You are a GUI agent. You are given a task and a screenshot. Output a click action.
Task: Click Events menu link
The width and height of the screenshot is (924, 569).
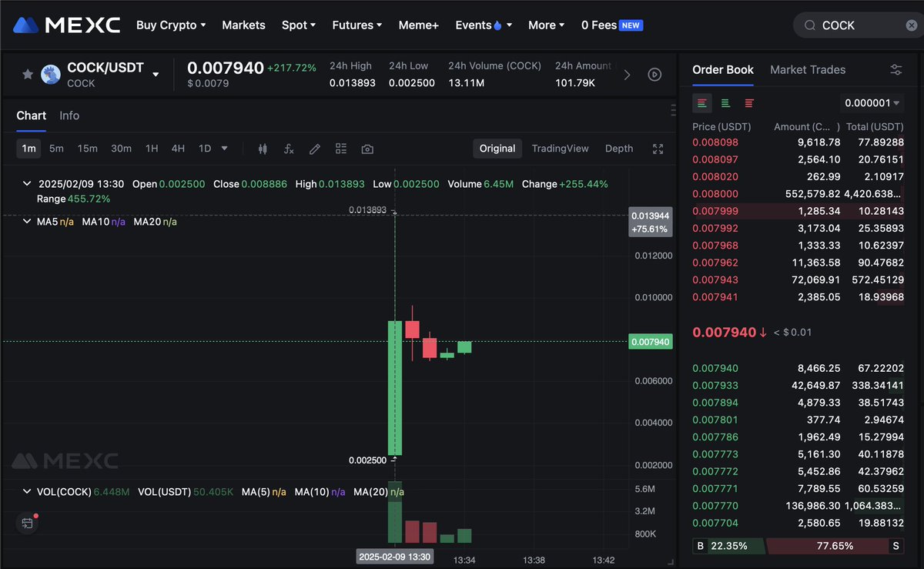click(x=473, y=25)
